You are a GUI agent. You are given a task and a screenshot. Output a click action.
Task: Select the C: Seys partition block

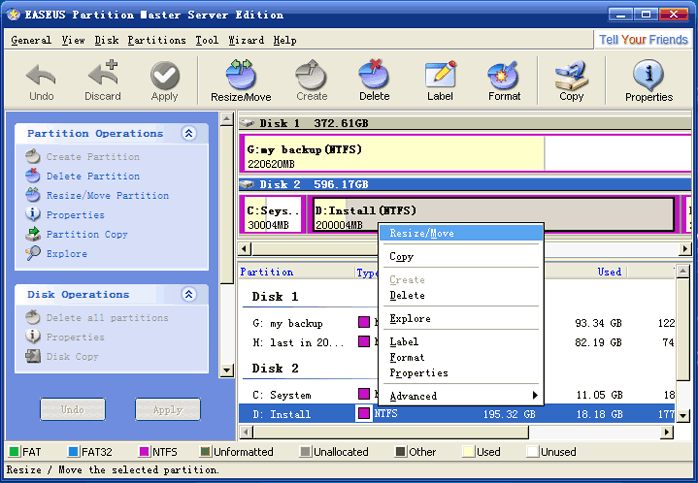click(x=273, y=214)
